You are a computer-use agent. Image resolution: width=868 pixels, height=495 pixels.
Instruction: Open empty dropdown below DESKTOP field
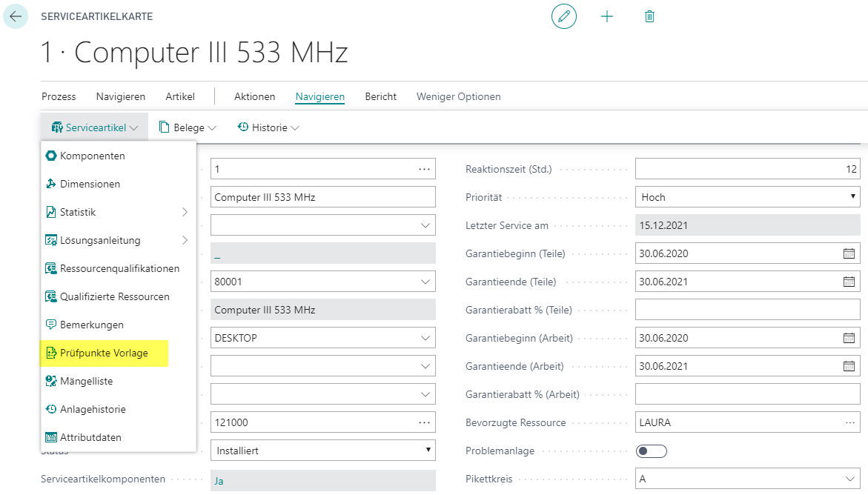point(425,366)
